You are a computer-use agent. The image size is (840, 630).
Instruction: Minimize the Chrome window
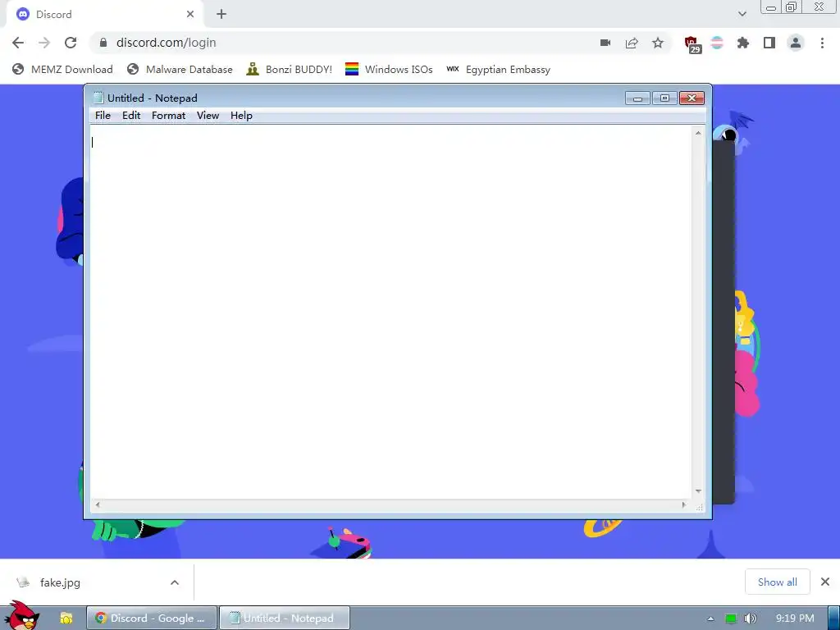point(771,7)
